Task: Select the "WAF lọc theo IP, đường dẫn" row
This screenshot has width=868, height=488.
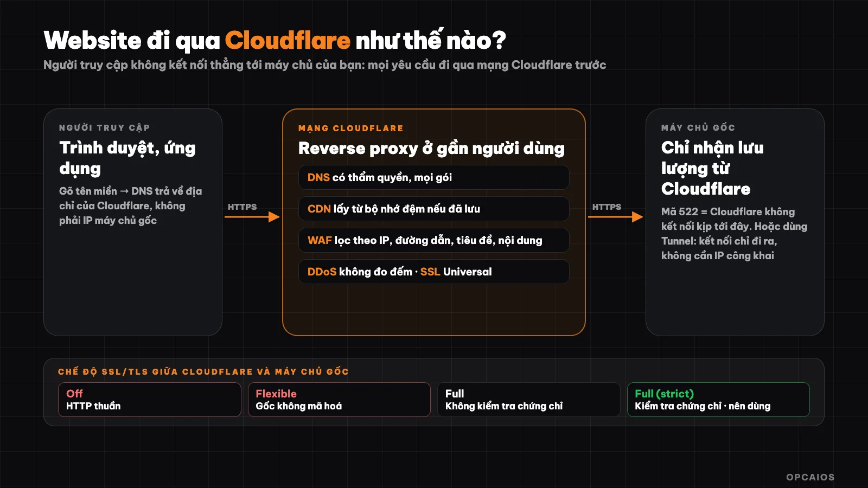Action: pos(433,240)
